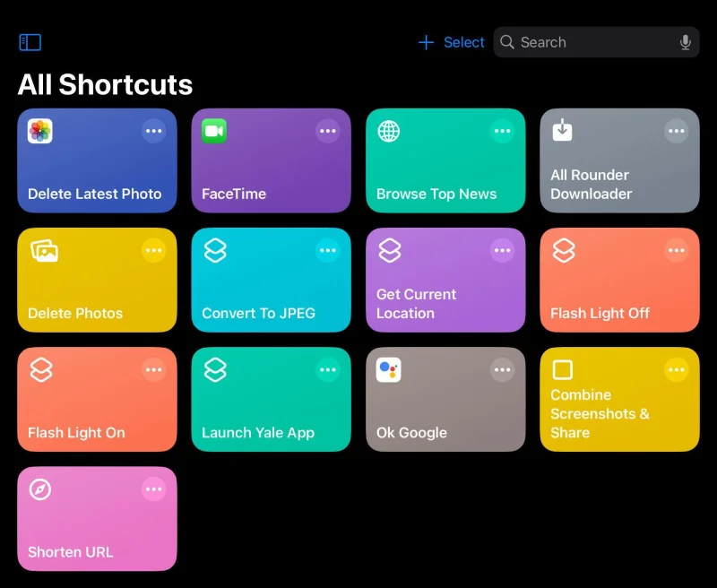
Task: Run the Get Current Location shortcut by its name
Action: (x=416, y=304)
